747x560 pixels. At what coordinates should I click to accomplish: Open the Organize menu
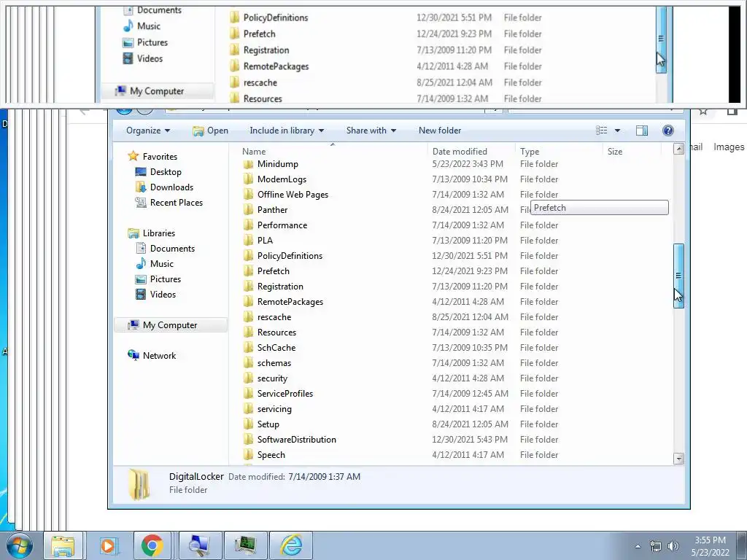tap(147, 131)
